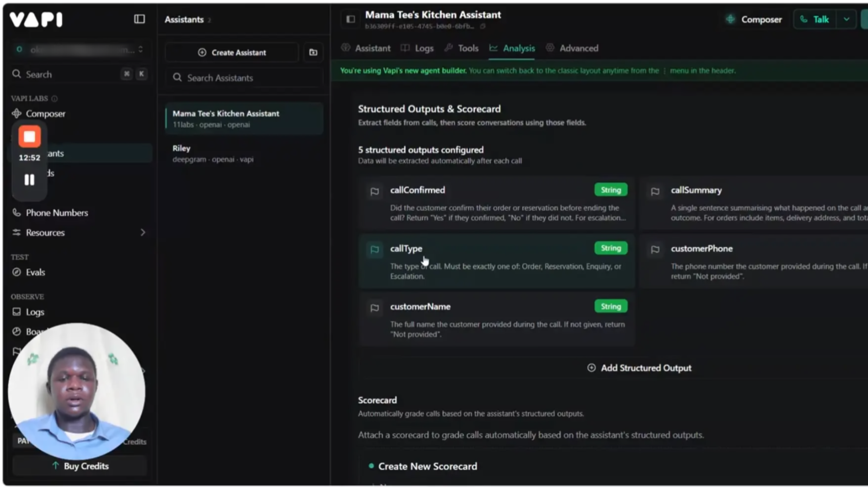This screenshot has width=868, height=489.
Task: Click the customerPhone flag icon
Action: (655, 249)
